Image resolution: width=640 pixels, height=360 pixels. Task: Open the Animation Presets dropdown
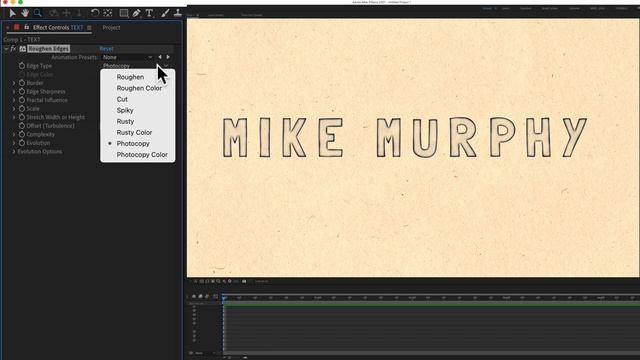127,57
